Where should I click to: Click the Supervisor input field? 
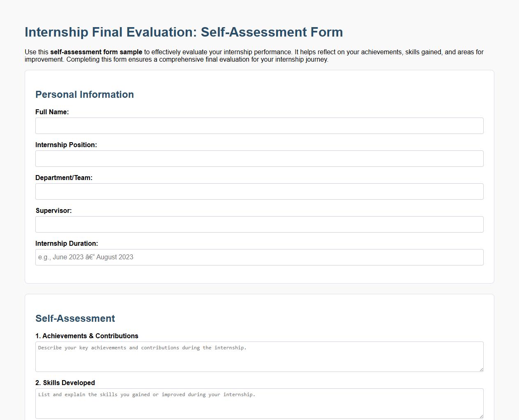click(259, 224)
